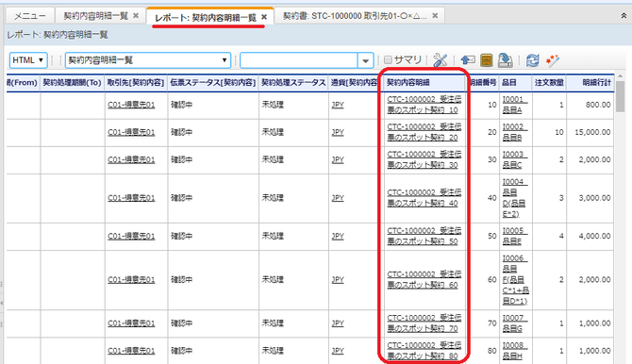Click 確認中 status in detail 30 row
Viewport: 632px width, 364px height.
click(x=182, y=159)
